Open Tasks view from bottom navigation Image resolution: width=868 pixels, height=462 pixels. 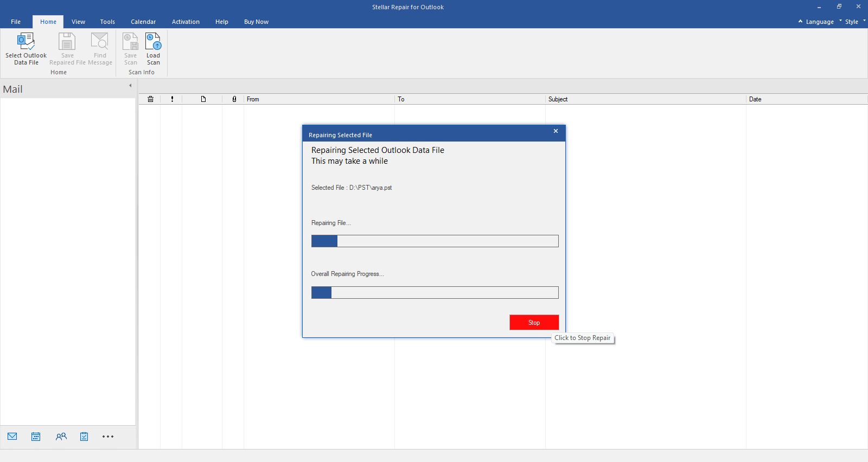[x=84, y=437]
